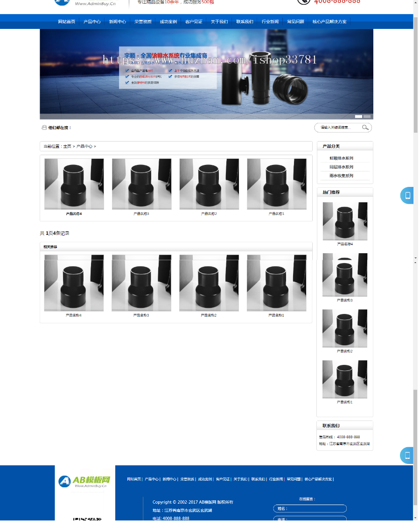Viewport: 420px width, 527px height.
Task: Open the lower floating phone contact icon
Action: [407, 456]
